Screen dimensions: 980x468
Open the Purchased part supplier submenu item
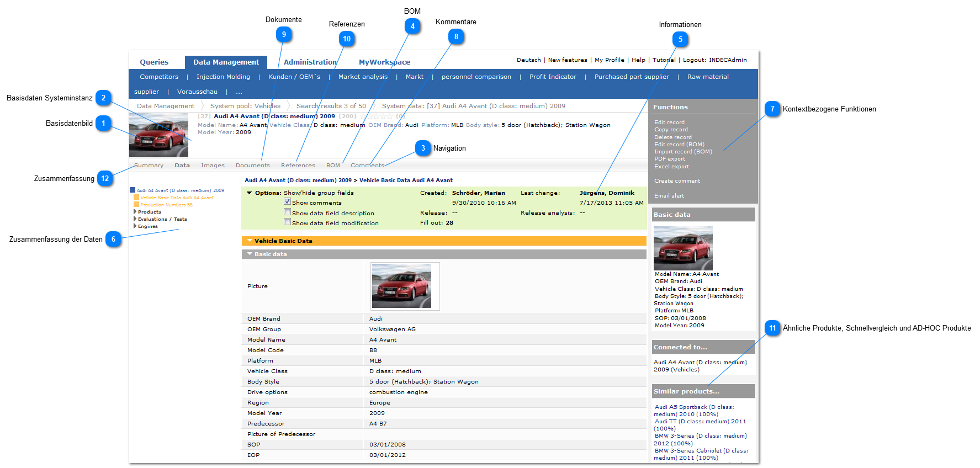click(632, 77)
